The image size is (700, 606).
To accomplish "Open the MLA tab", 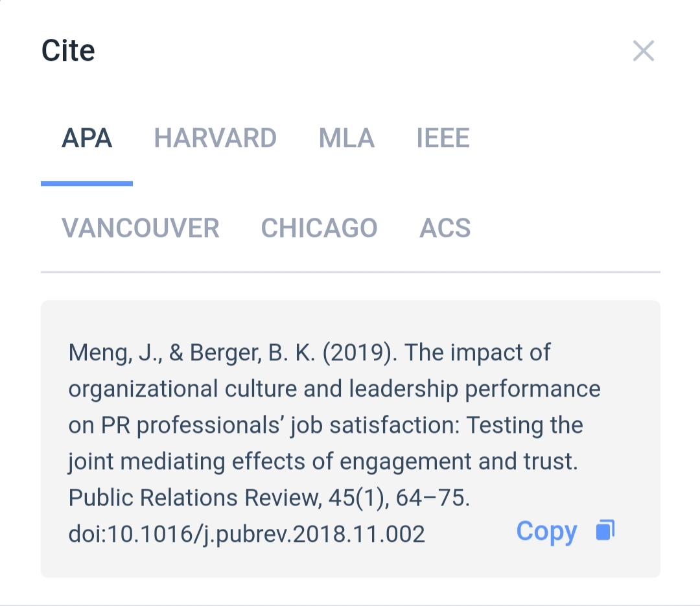I will [346, 138].
